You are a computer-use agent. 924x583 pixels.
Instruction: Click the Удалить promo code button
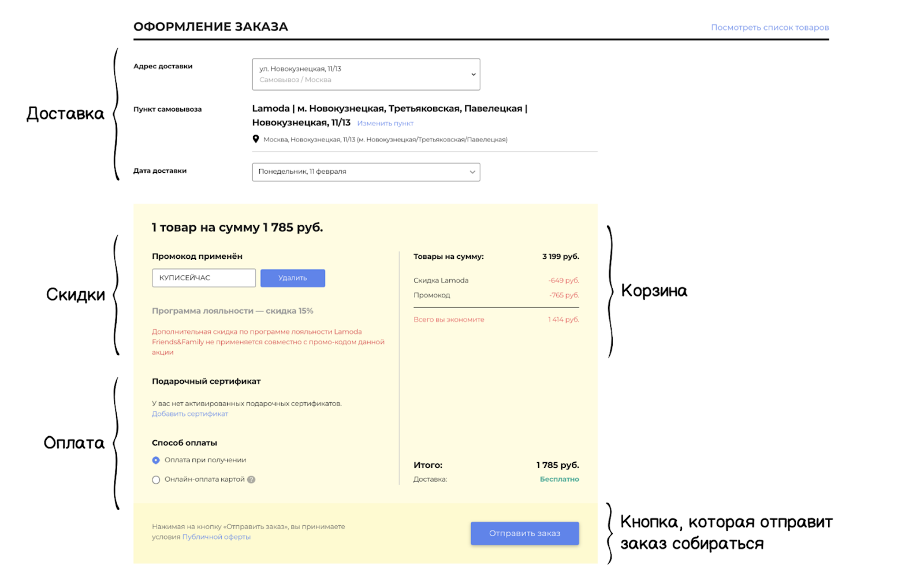293,278
